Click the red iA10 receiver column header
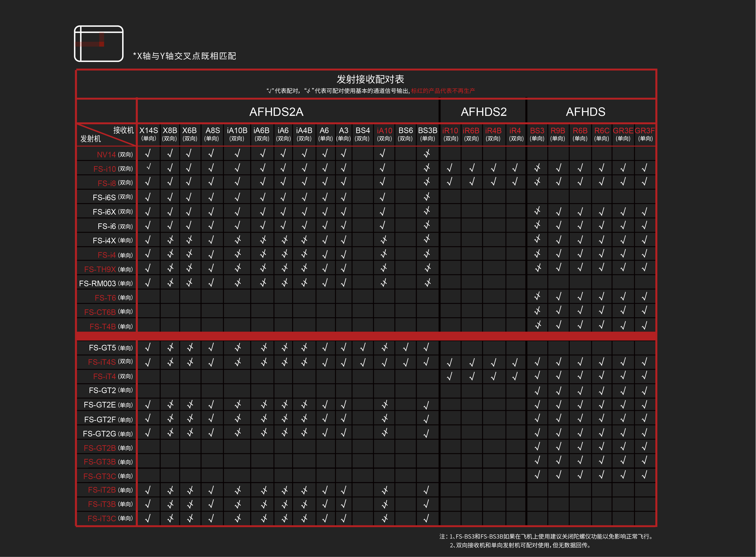This screenshot has height=557, width=756. [x=384, y=134]
